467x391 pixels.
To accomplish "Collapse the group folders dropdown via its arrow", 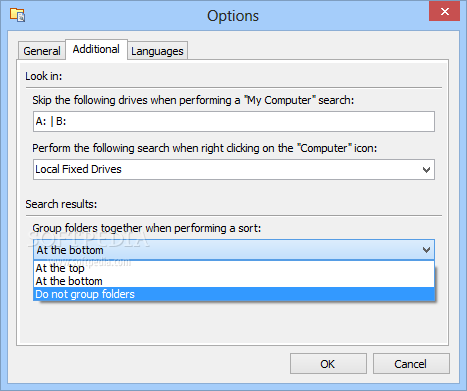I will 426,250.
